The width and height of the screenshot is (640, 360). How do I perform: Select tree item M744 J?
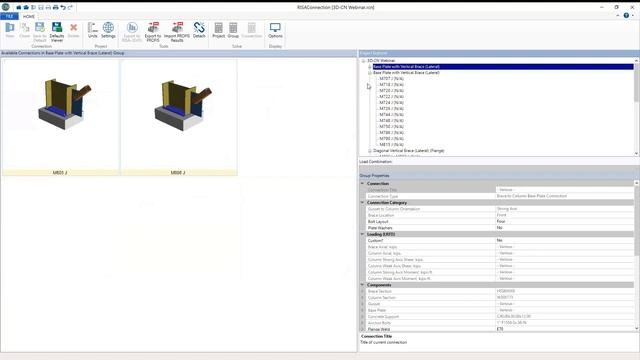(x=391, y=115)
